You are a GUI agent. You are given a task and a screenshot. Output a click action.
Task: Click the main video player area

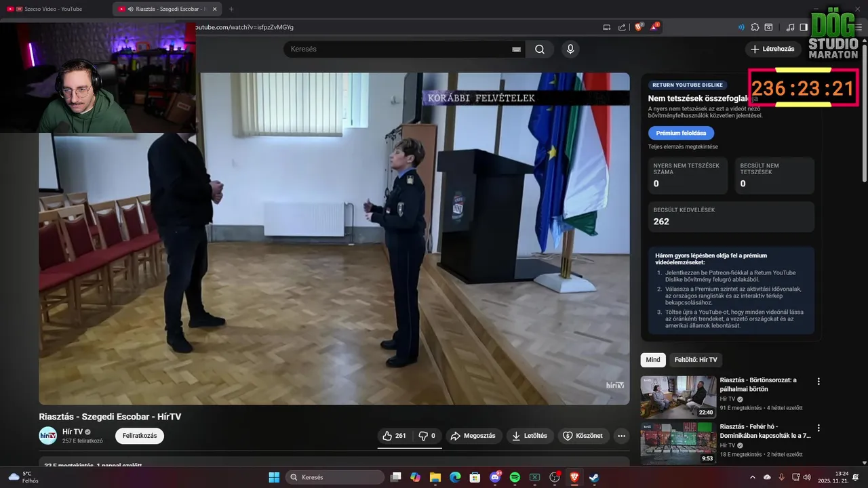[334, 239]
